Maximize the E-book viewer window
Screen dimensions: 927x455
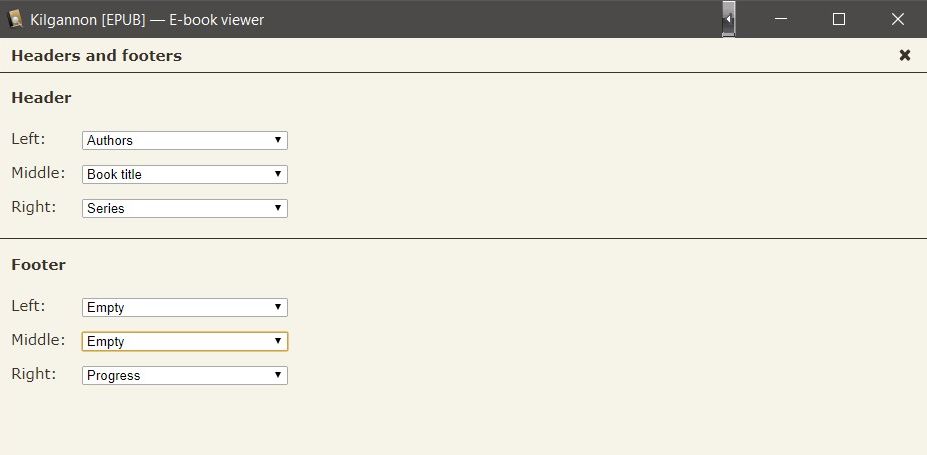click(x=839, y=19)
